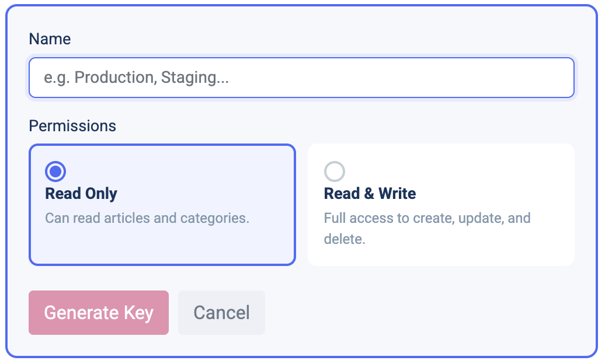Click "Full access to create, update" description
The width and height of the screenshot is (605, 364).
[x=427, y=218]
